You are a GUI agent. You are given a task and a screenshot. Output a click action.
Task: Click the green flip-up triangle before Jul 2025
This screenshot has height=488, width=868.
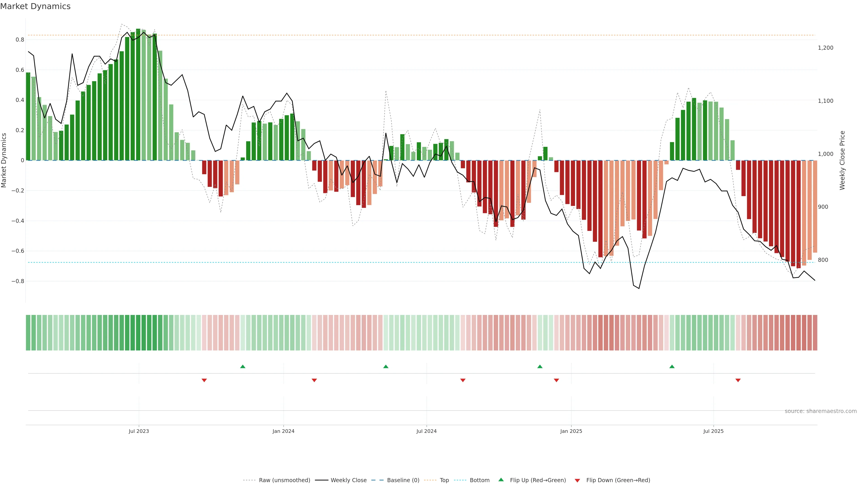[672, 366]
